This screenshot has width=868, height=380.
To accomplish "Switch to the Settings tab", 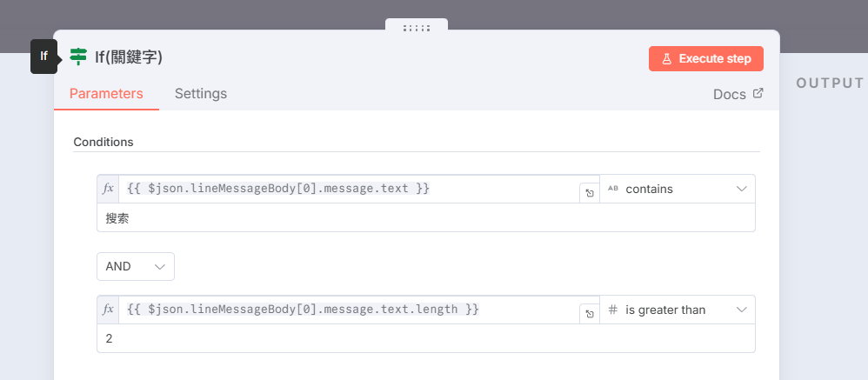I will [201, 93].
